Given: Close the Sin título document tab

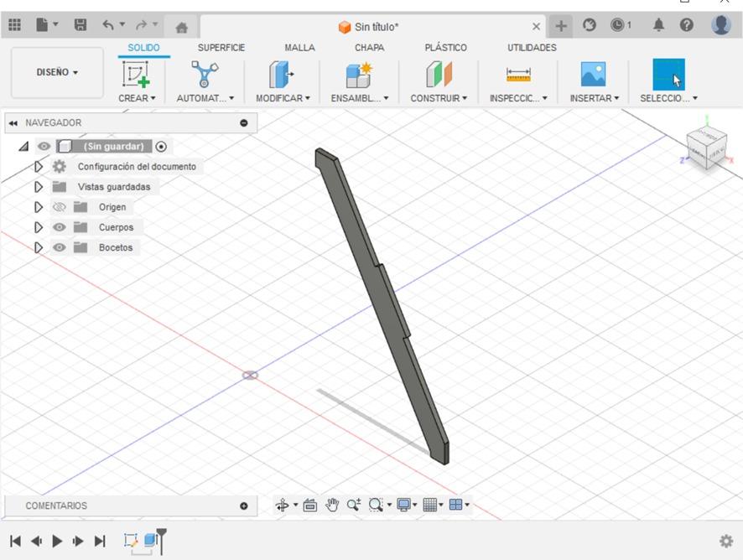Looking at the screenshot, I should (536, 27).
